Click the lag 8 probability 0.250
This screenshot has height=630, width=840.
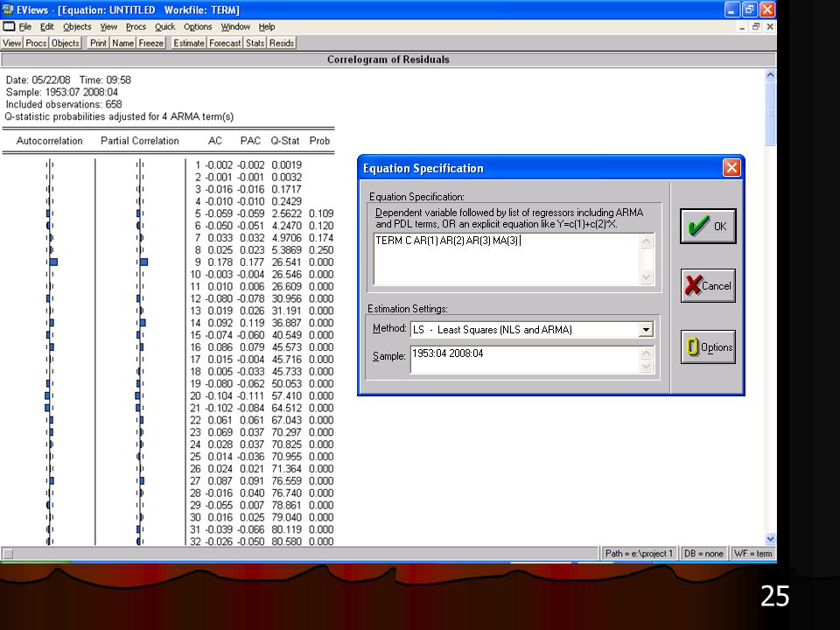coord(321,250)
